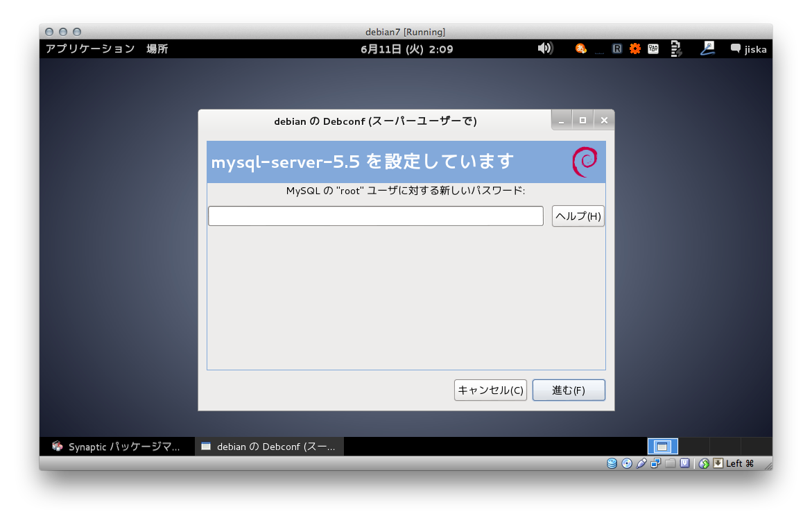Click the clock showing 6月11日 (火) 2:09
812x525 pixels.
406,49
